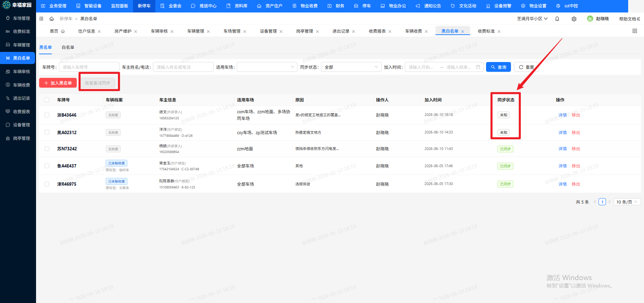644x303 pixels.
Task: Open the 10 条/页 page size selector
Action: point(627,202)
